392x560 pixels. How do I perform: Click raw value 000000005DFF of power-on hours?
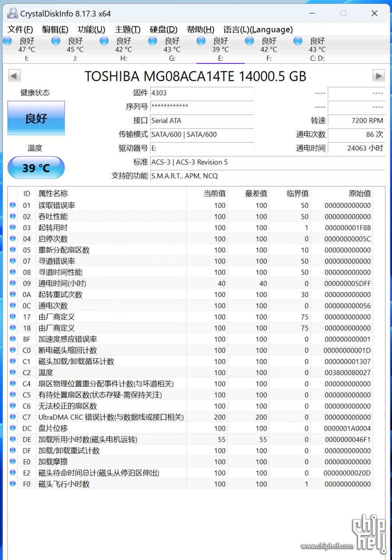click(348, 283)
